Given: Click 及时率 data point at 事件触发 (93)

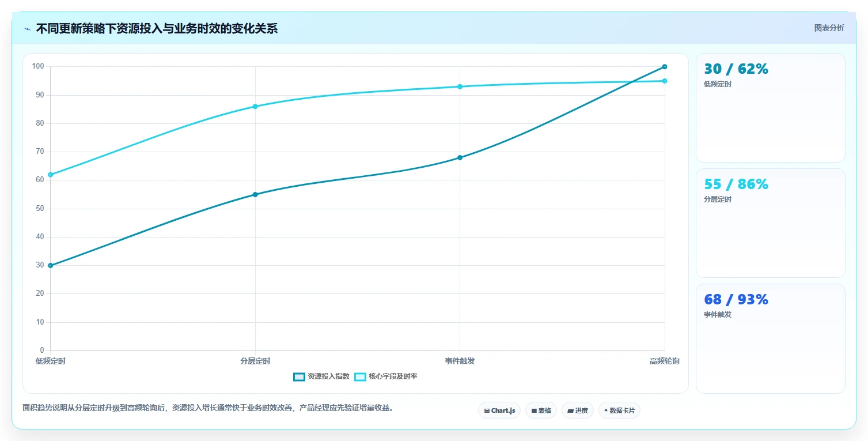Looking at the screenshot, I should [460, 86].
